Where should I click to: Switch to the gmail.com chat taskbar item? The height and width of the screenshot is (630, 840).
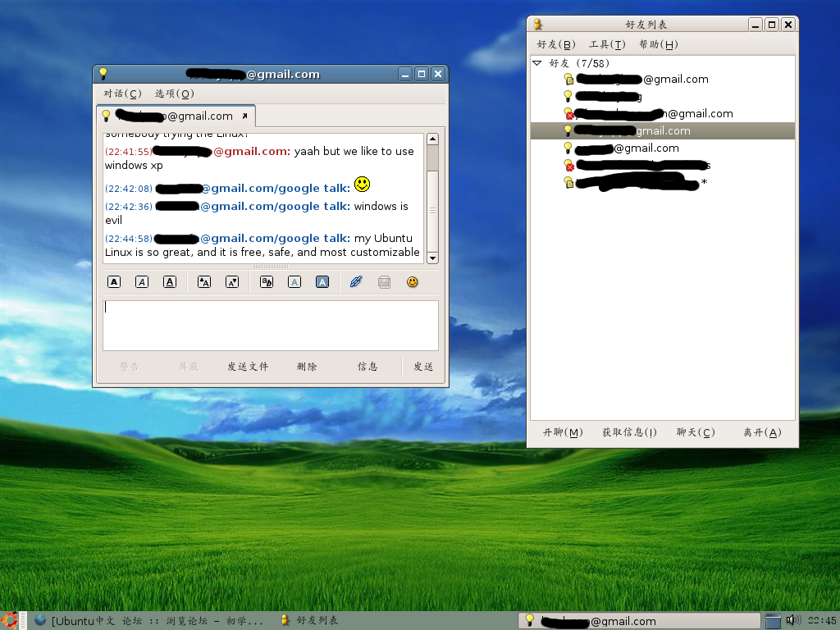639,621
